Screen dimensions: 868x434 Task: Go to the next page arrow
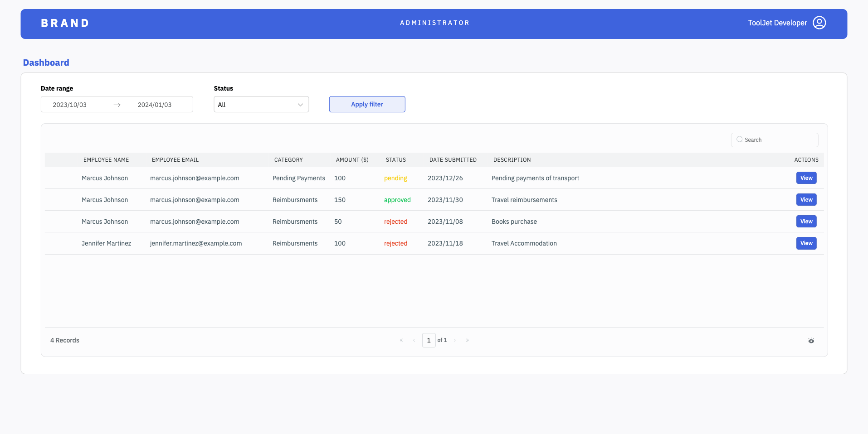(x=455, y=340)
